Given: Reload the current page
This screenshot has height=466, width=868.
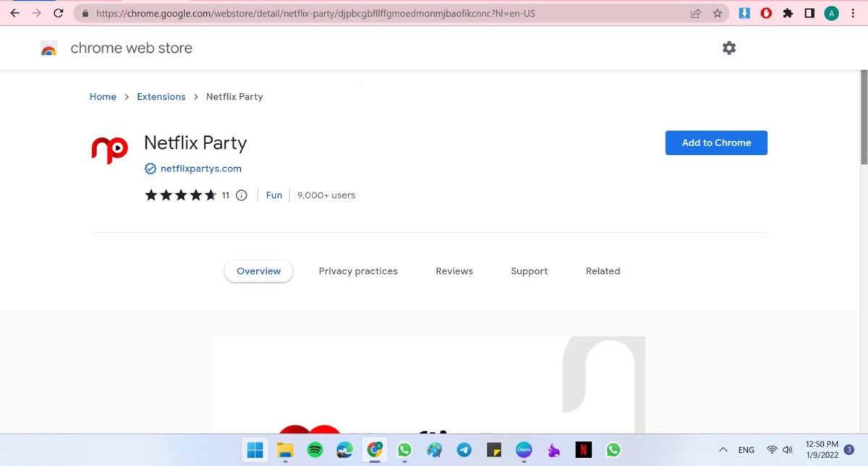Looking at the screenshot, I should 59,13.
